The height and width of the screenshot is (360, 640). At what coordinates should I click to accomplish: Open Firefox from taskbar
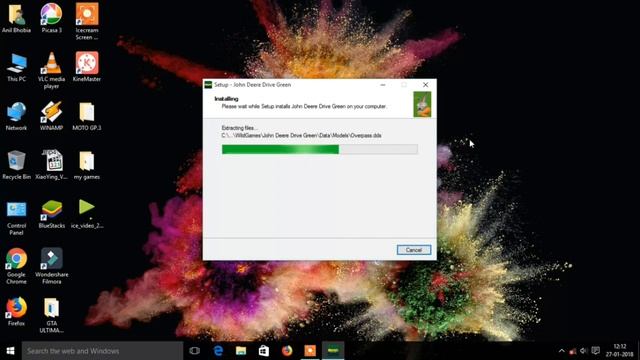[x=287, y=351]
